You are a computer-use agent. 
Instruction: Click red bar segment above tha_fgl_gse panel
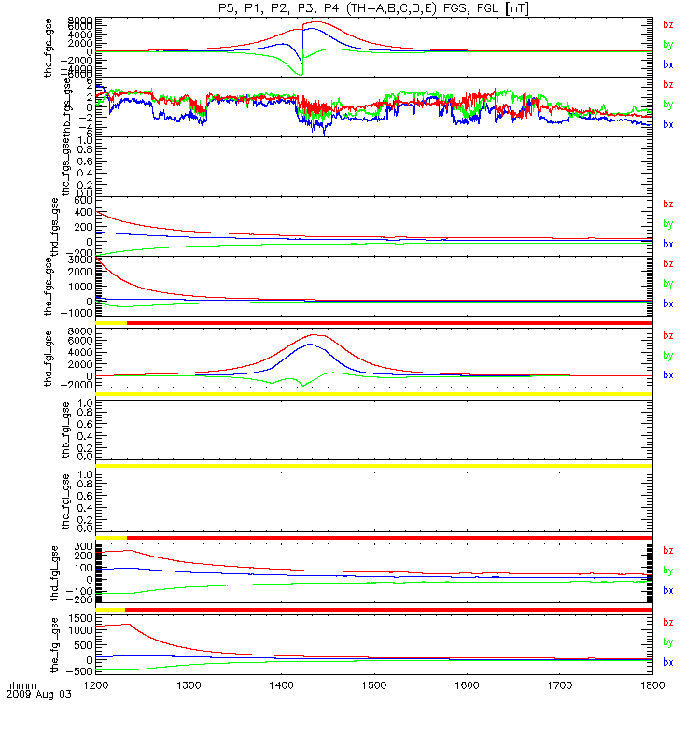389,323
